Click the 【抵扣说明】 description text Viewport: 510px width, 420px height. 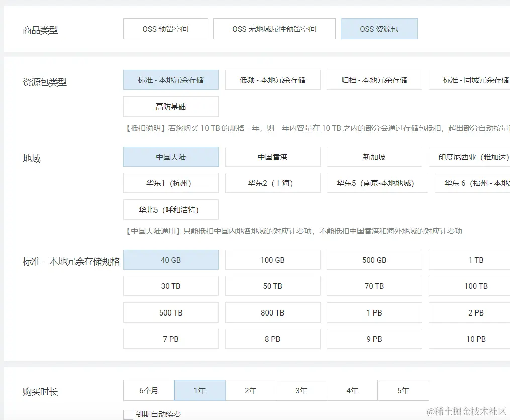click(316, 128)
